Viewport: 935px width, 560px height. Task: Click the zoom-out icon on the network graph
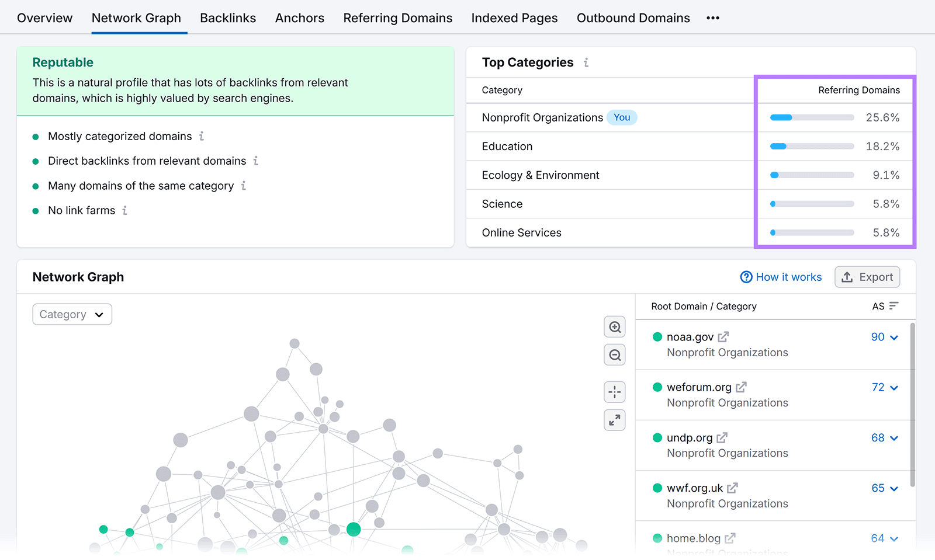tap(614, 354)
